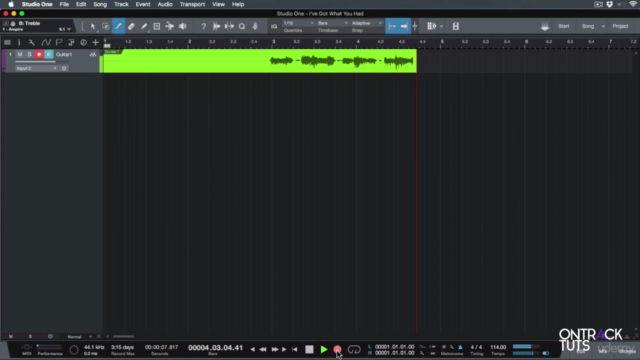
Task: Click the IQ input quantize icon
Action: 274,27
